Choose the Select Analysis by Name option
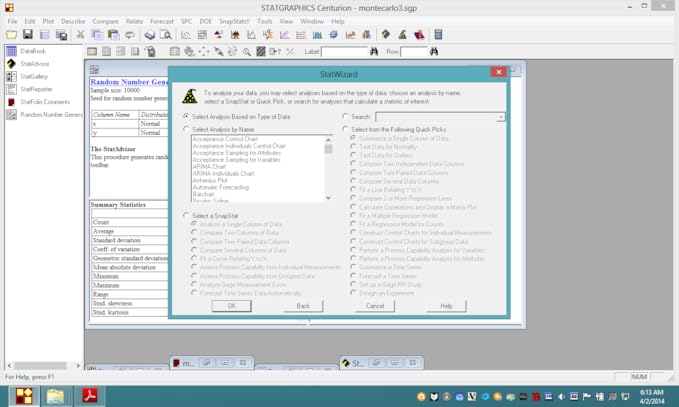Screen dimensions: 679x407 tap(186, 129)
